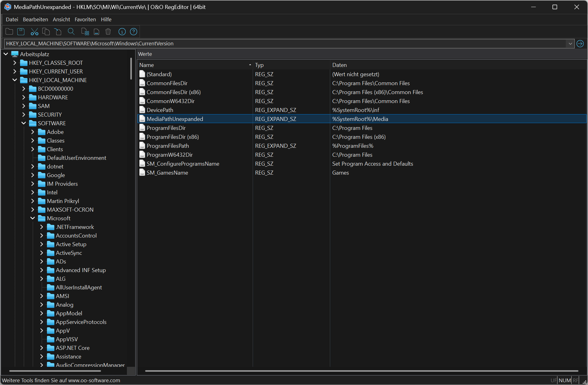Click the www.oo-software.com status bar text
Image resolution: width=588 pixels, height=385 pixels.
click(x=94, y=380)
